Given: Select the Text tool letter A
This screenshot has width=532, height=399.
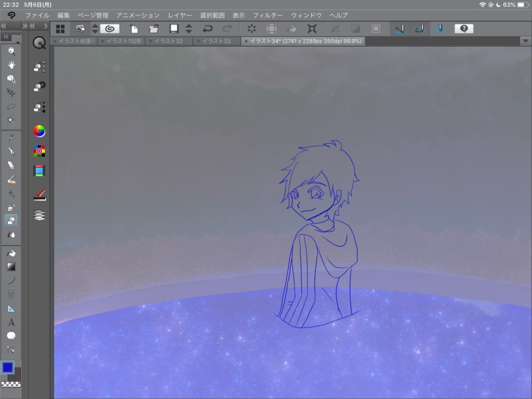Looking at the screenshot, I should 11,322.
